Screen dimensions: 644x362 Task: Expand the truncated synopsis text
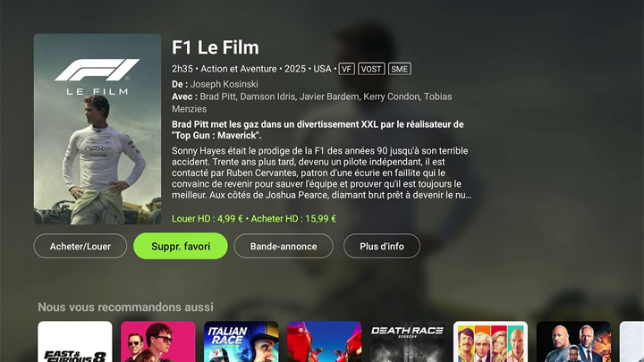click(x=322, y=173)
